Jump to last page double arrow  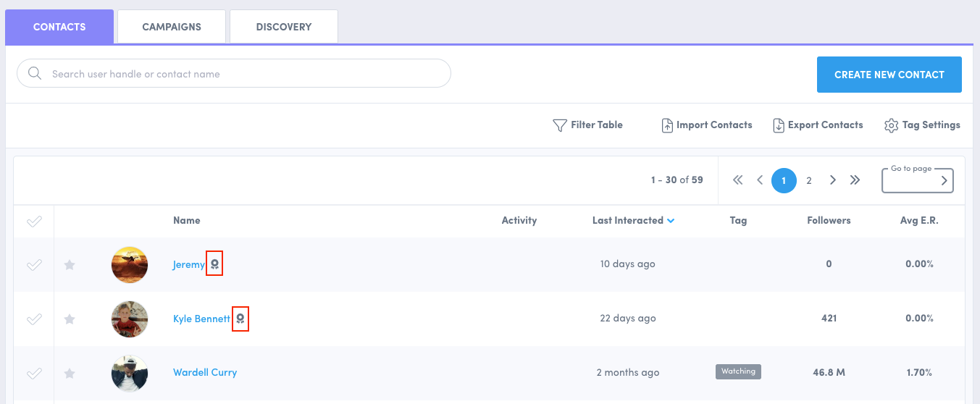855,180
